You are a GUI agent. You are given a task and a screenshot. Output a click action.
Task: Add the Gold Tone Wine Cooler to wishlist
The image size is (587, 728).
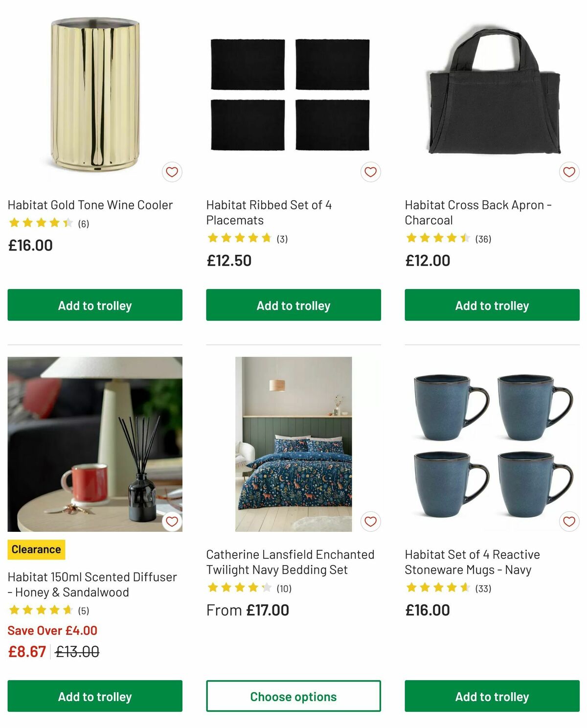172,172
